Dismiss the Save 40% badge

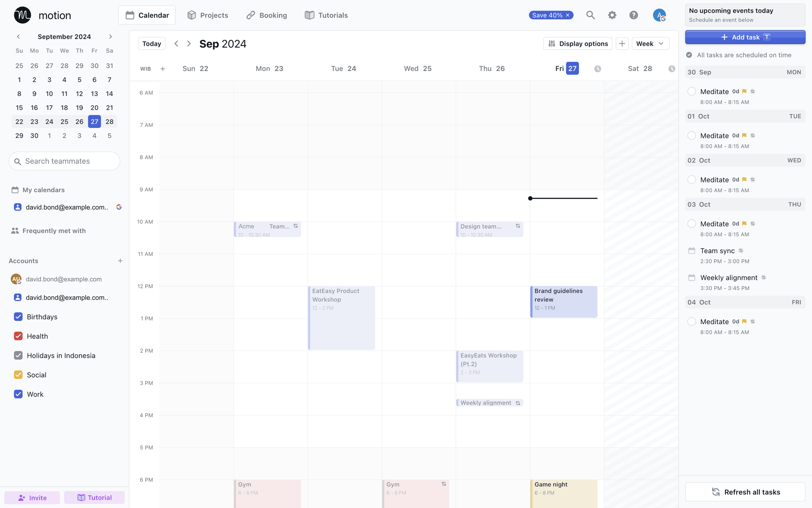coord(568,15)
